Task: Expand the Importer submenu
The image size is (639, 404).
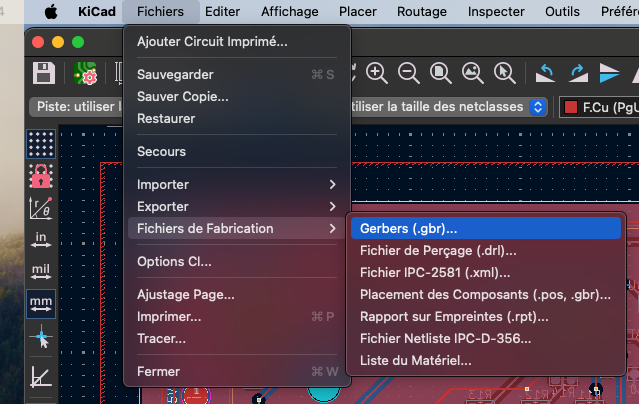Action: 237,185
